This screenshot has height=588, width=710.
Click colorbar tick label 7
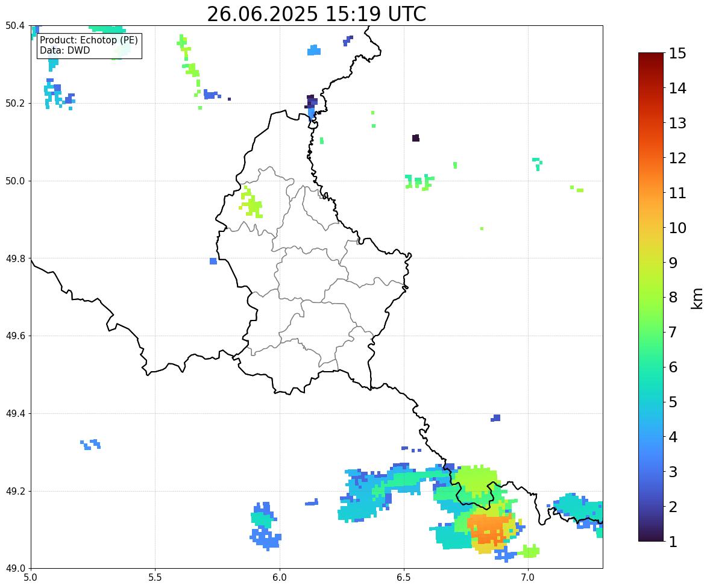[x=673, y=332]
